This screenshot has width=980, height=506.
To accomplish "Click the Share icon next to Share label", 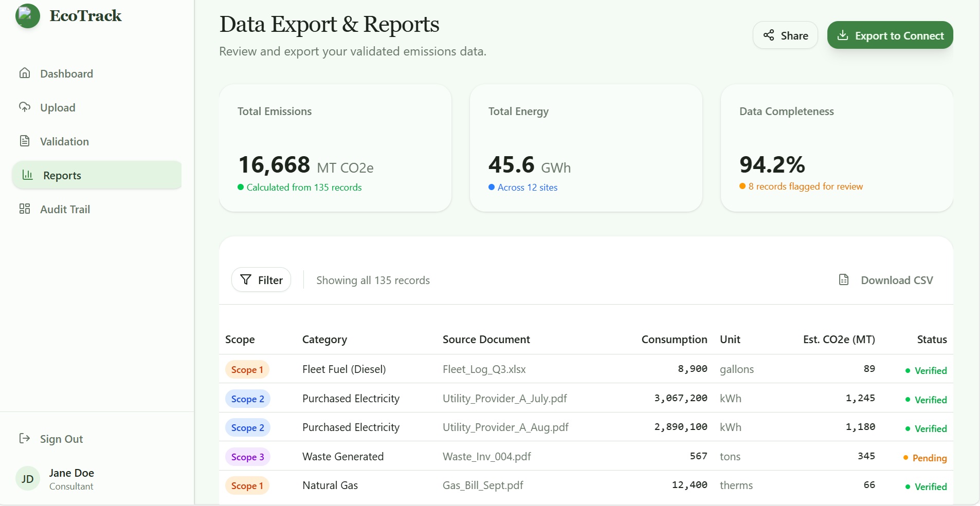I will point(769,35).
